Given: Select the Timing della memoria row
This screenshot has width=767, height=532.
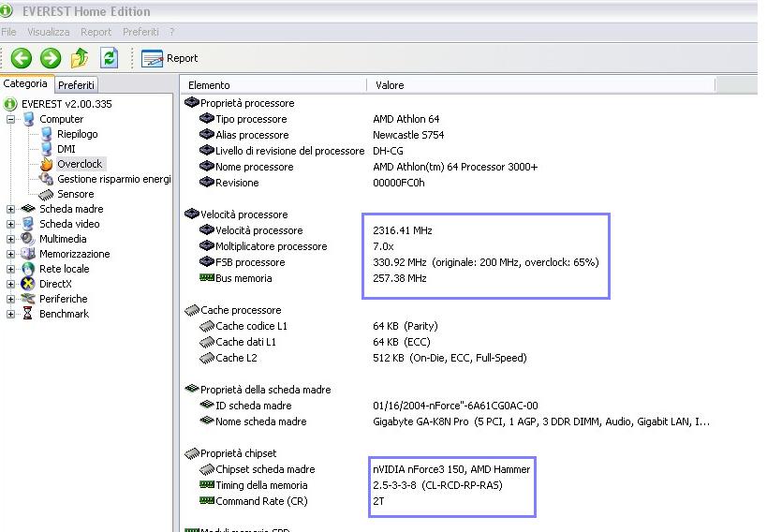Looking at the screenshot, I should click(x=351, y=485).
